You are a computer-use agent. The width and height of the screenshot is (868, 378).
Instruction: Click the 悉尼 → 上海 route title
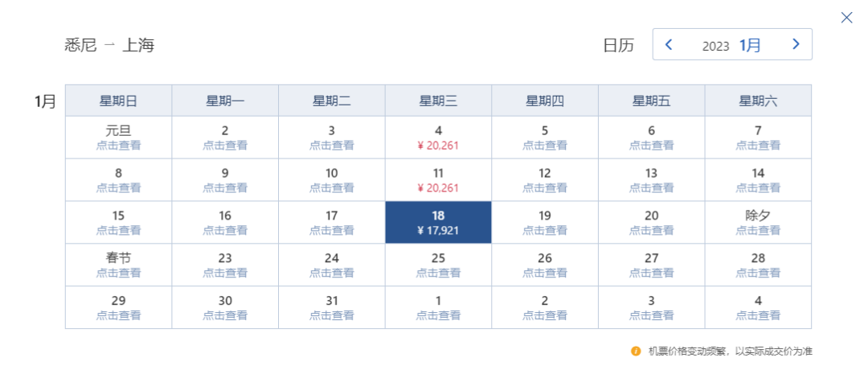(x=109, y=46)
